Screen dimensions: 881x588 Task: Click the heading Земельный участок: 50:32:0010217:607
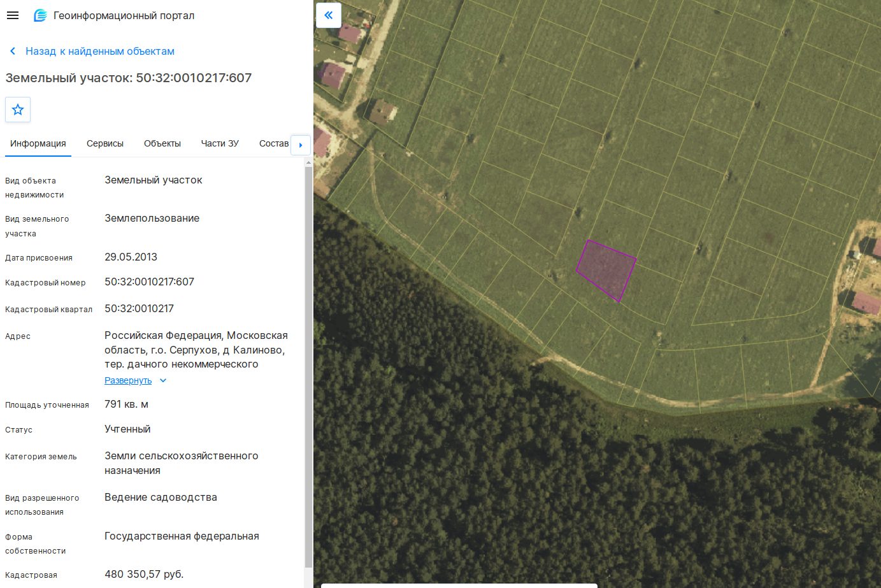click(129, 78)
